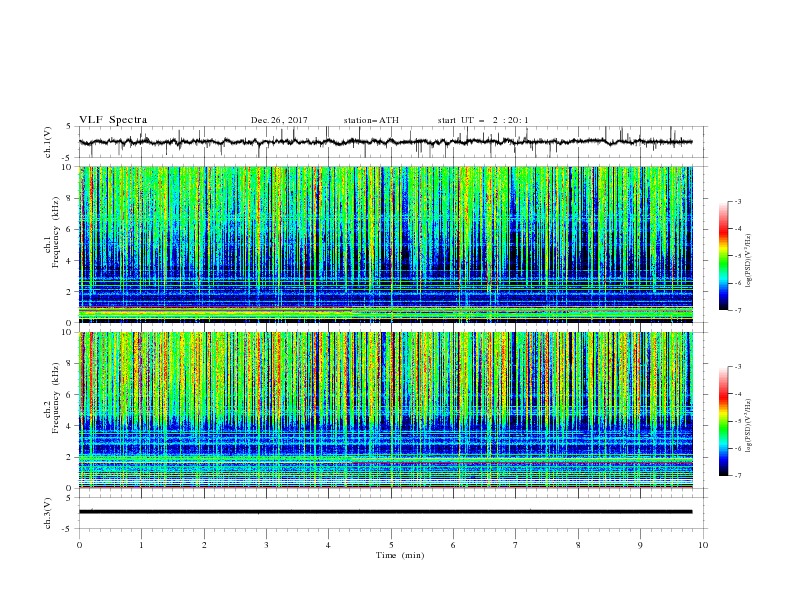
Task: Click inside the ch.1 spectrogram panel
Action: [385, 244]
